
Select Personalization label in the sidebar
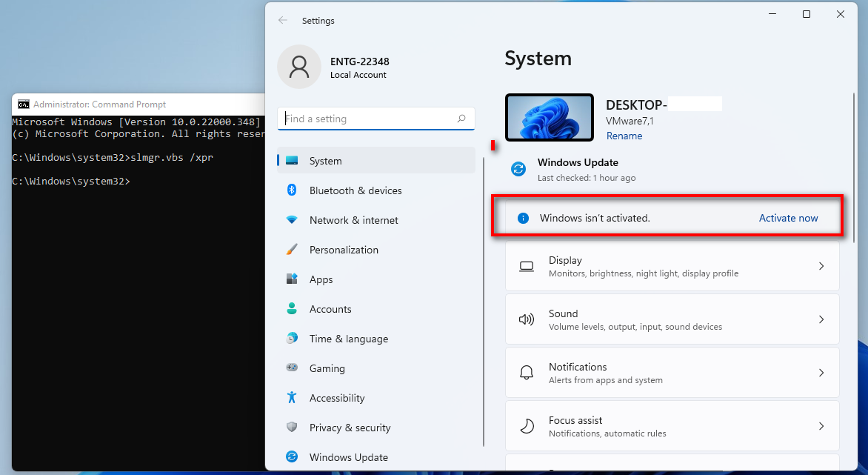[344, 250]
